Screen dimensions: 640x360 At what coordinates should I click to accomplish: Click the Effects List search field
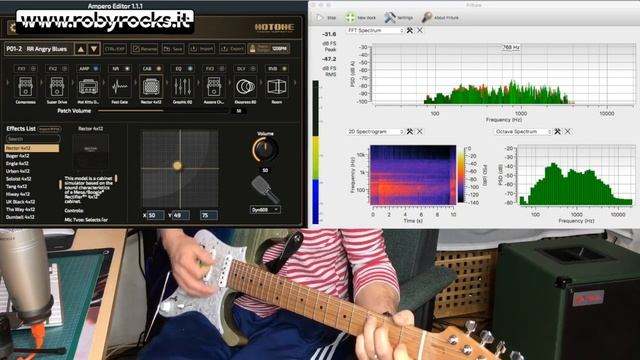[x=33, y=139]
